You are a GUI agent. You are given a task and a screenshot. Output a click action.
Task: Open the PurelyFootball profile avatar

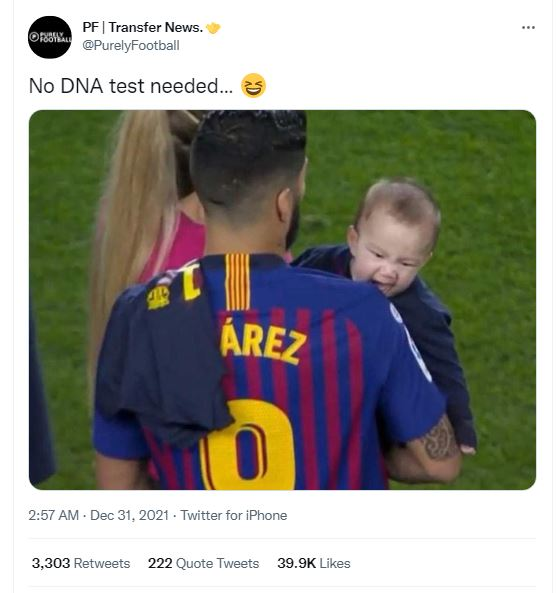click(50, 37)
